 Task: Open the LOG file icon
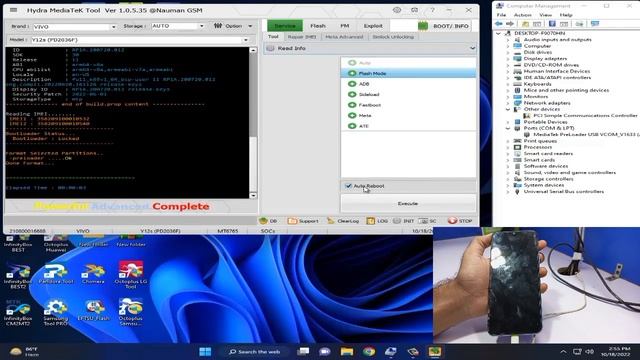pyautogui.click(x=371, y=221)
